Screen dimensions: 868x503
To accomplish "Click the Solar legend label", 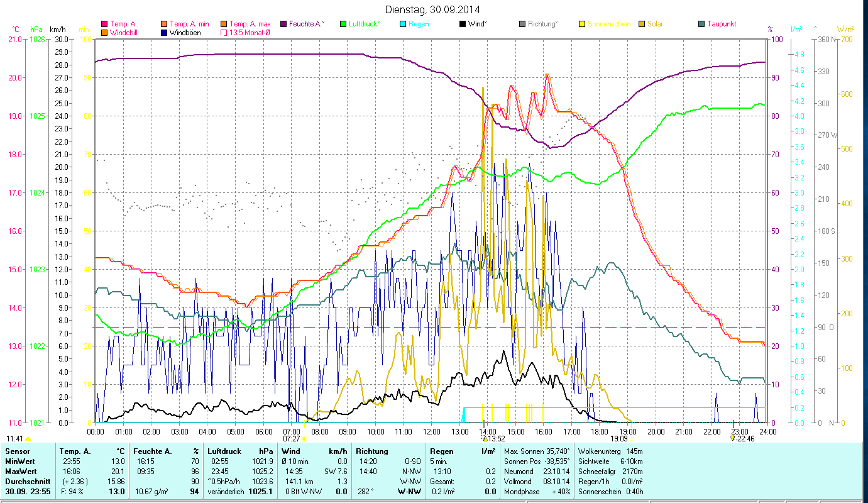I will coord(655,24).
